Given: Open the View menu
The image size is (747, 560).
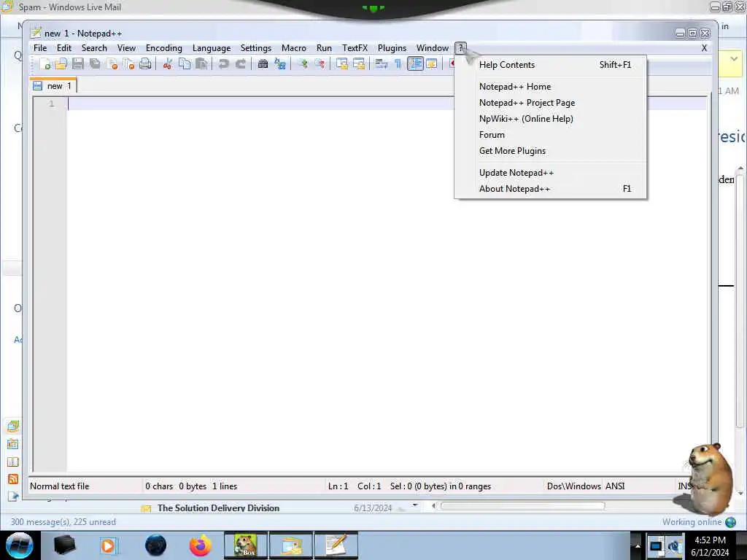Looking at the screenshot, I should point(126,47).
